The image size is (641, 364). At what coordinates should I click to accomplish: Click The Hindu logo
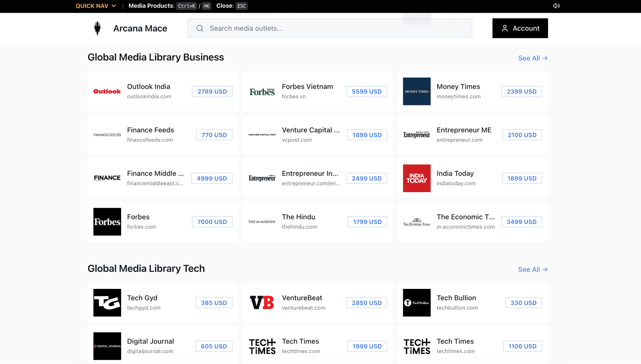coord(262,222)
